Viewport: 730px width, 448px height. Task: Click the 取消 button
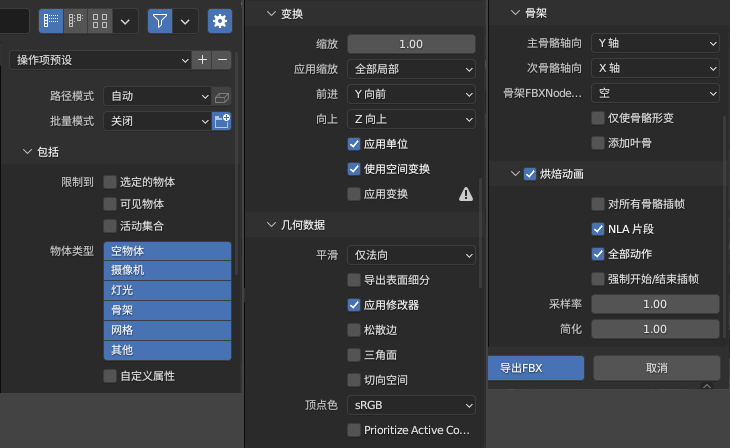(656, 368)
